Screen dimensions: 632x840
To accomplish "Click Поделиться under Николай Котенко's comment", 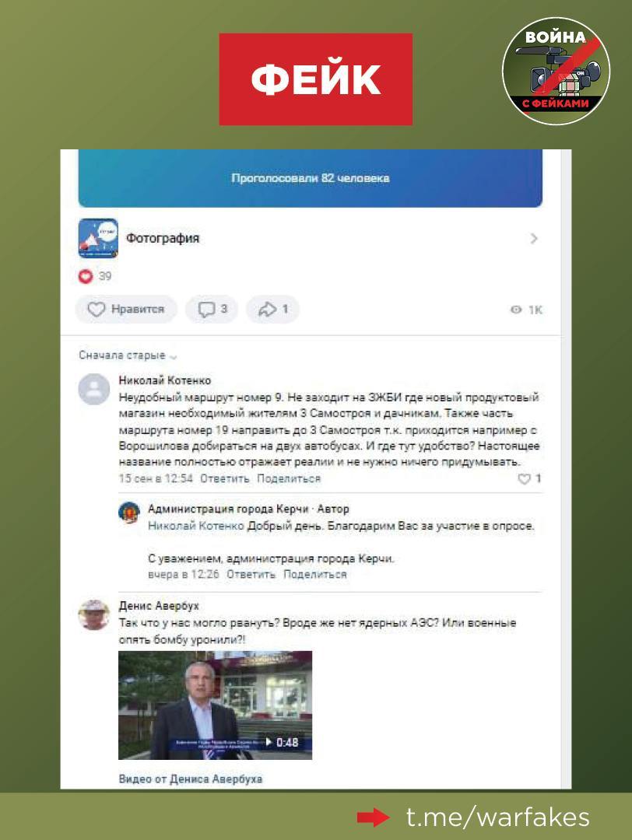I will coord(289,478).
